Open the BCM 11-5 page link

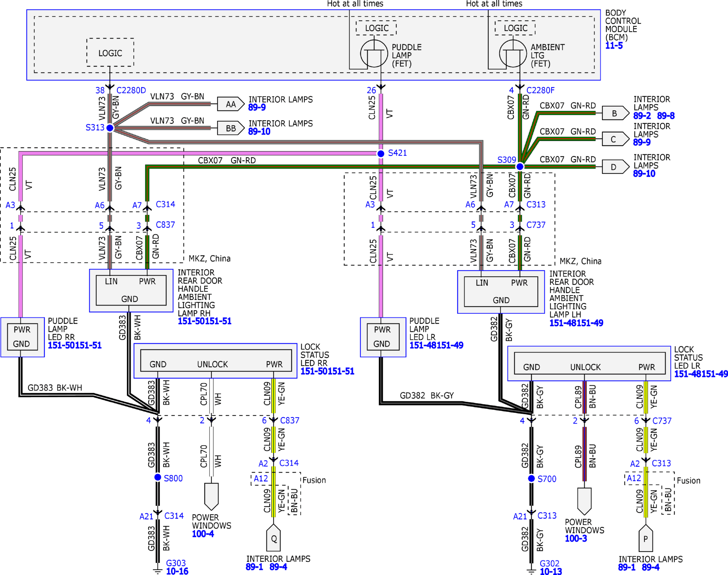[614, 46]
